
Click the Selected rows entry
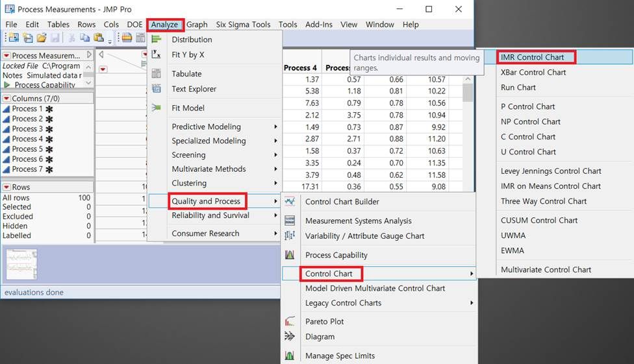tap(47, 207)
